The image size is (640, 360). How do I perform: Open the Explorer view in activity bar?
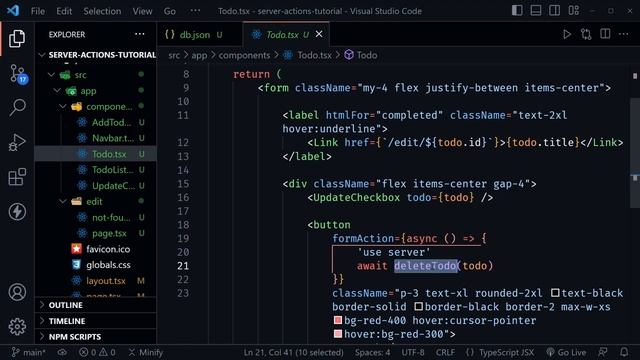click(17, 39)
